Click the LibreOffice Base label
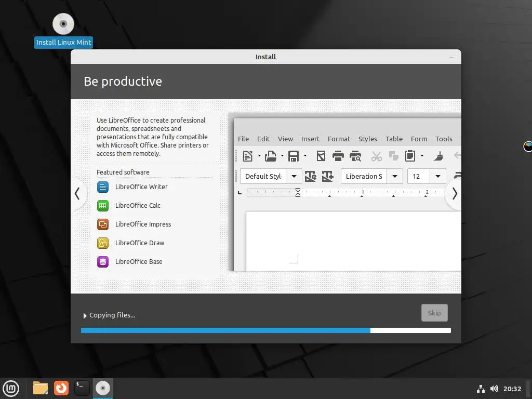Screen dimensions: 532x399 pyautogui.click(x=139, y=262)
